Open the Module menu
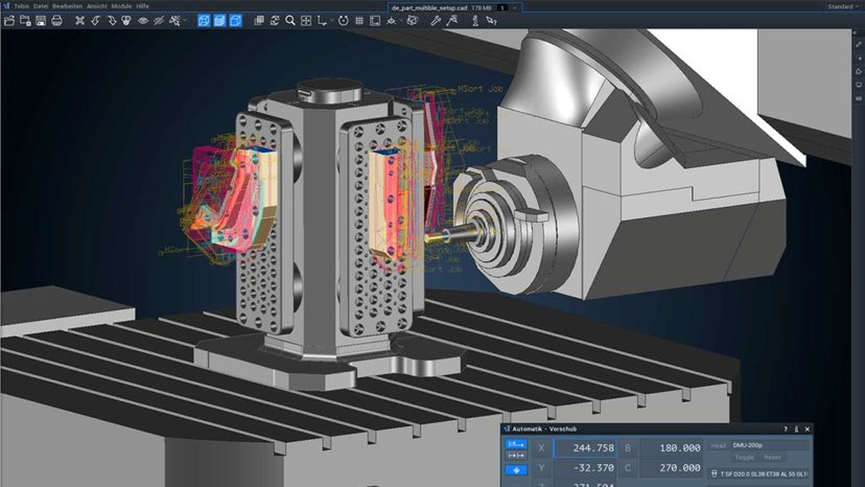 click(121, 6)
